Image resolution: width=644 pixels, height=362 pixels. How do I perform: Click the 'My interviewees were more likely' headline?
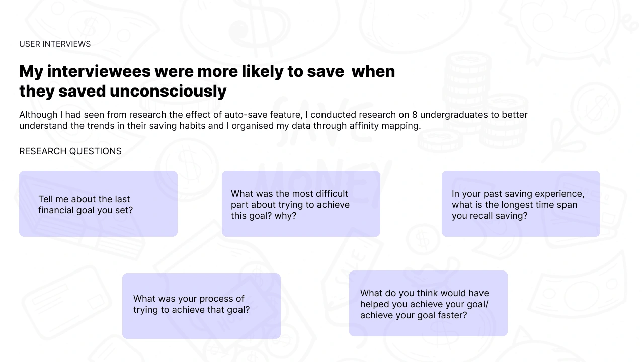point(207,71)
